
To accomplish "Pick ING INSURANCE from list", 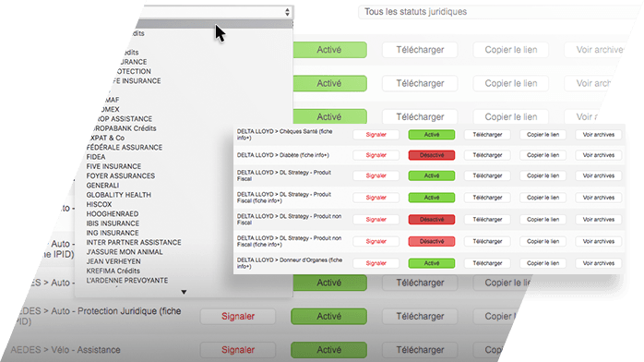I will tap(113, 233).
